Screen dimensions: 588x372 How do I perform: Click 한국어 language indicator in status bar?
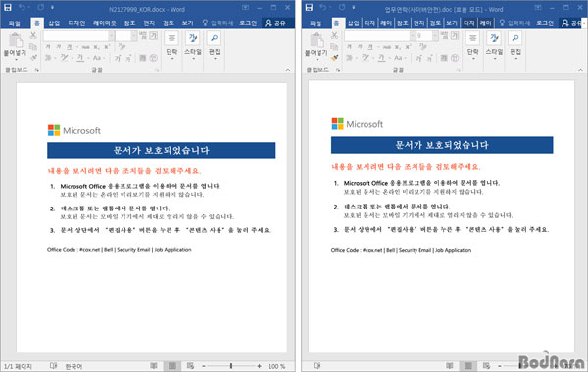coord(73,366)
